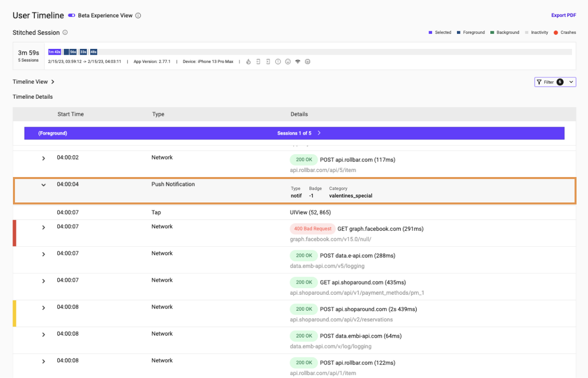Click graph.facebook.com/v15.0/null/ URL text
The image size is (588, 378).
(330, 239)
